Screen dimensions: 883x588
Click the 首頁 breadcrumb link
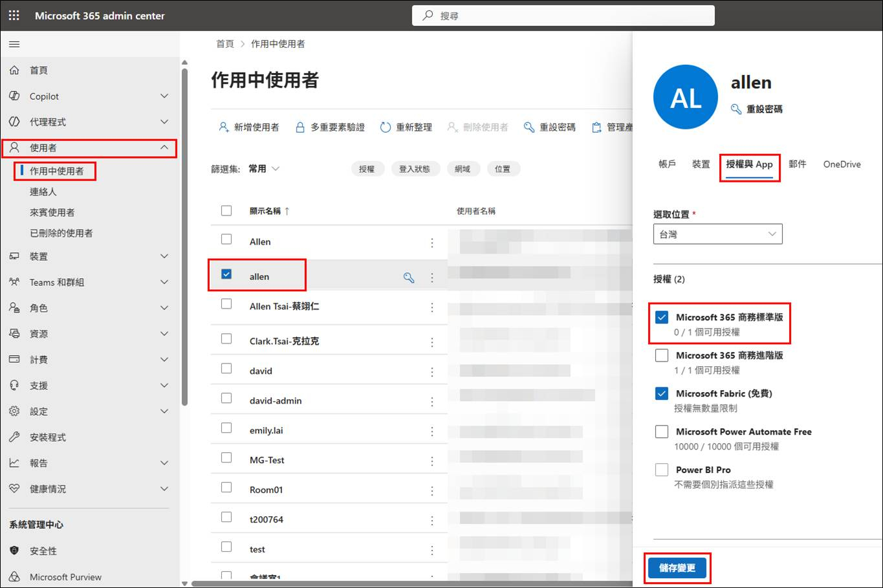coord(225,44)
